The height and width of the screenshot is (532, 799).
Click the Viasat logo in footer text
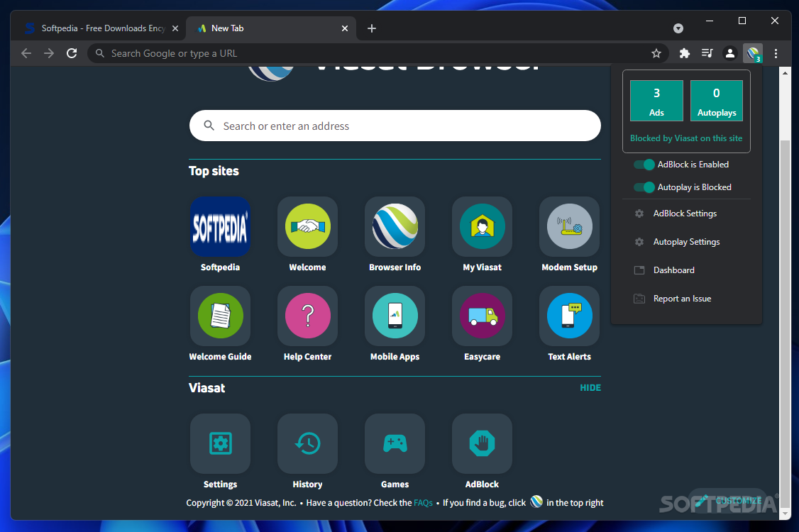click(536, 502)
